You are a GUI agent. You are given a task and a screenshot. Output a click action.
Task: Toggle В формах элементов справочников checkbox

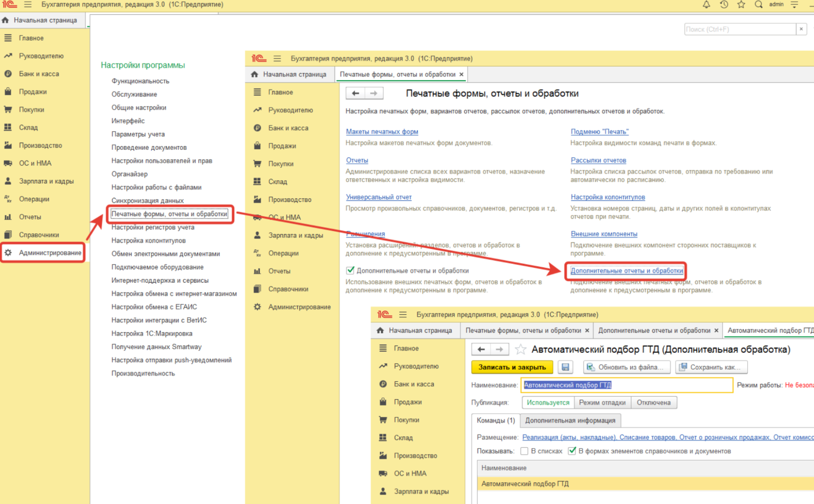pyautogui.click(x=572, y=451)
